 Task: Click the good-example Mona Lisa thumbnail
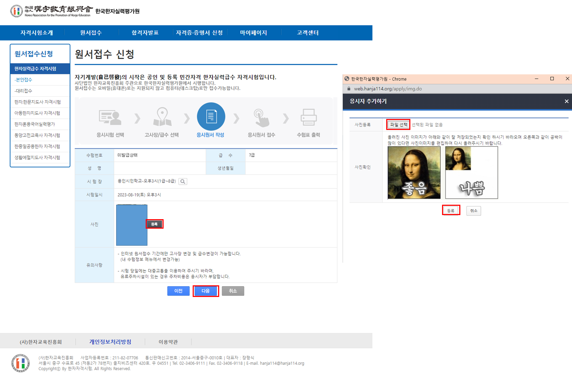(414, 172)
